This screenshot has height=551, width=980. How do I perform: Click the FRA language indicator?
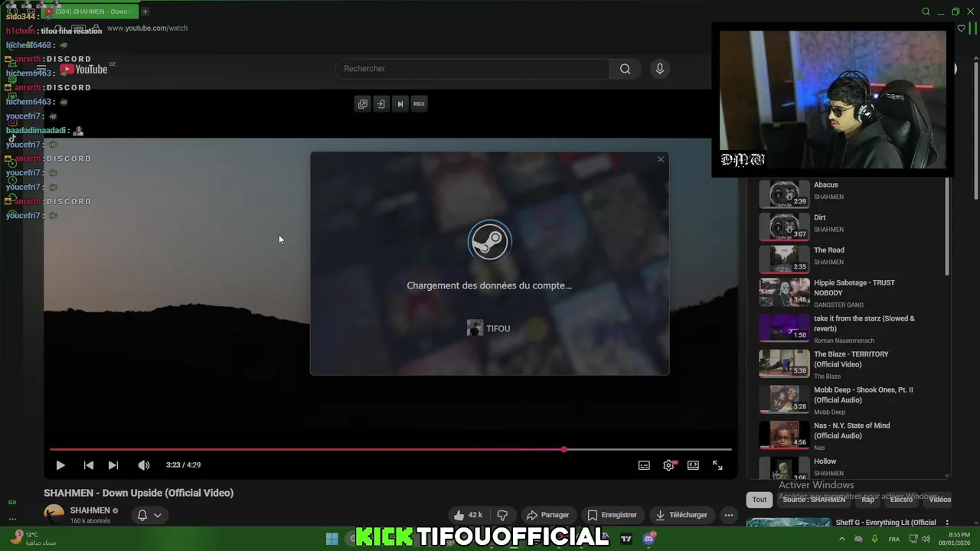click(x=894, y=540)
